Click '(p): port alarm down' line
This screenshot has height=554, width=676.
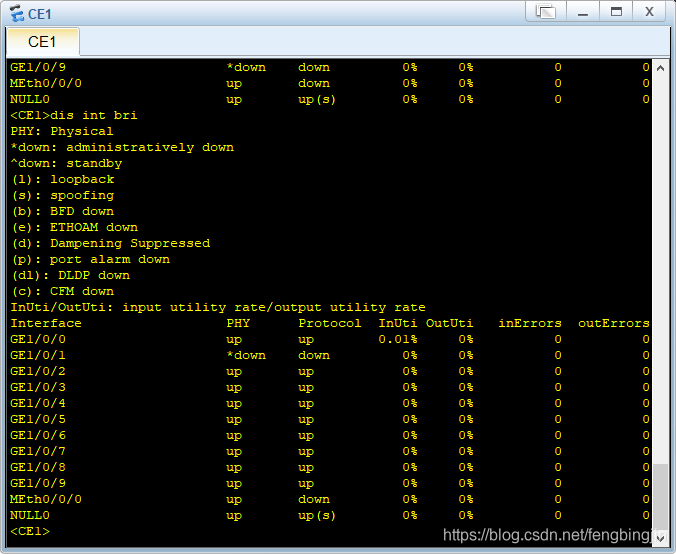pyautogui.click(x=91, y=259)
